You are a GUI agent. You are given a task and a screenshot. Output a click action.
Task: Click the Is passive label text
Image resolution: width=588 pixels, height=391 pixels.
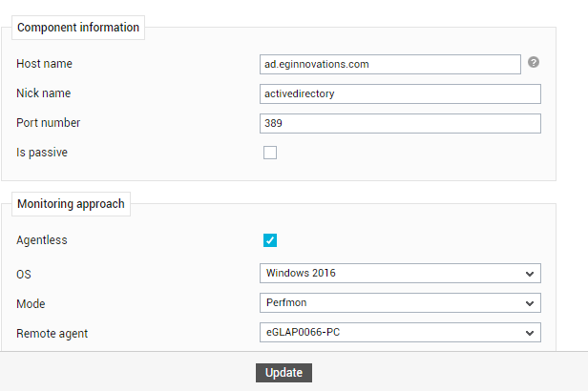42,153
